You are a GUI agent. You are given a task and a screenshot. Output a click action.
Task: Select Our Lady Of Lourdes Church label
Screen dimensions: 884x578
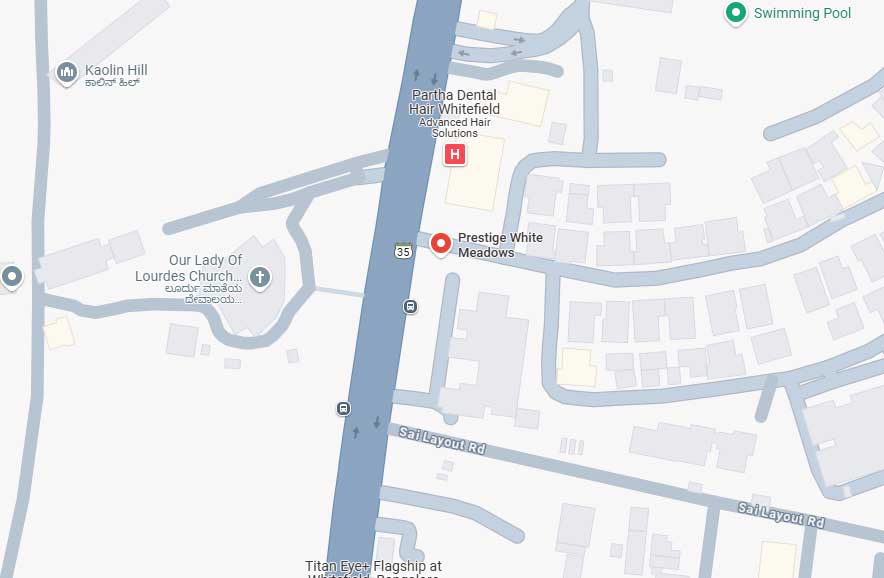coord(189,268)
